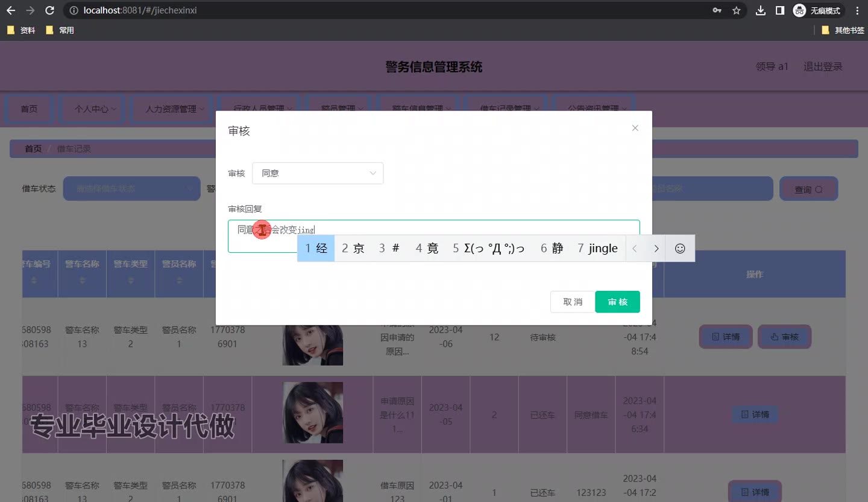Close the 审核 dialog
Image resolution: width=868 pixels, height=502 pixels.
[x=635, y=128]
